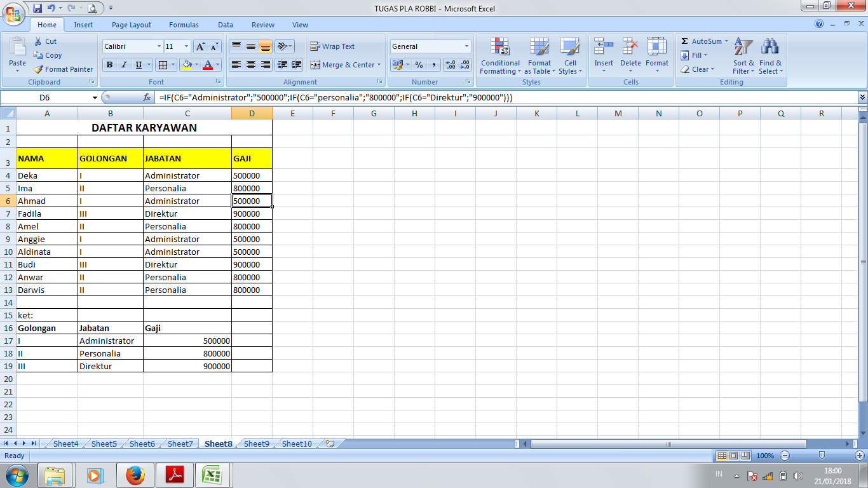Expand the Fill Color dropdown arrow
The width and height of the screenshot is (868, 488).
197,65
